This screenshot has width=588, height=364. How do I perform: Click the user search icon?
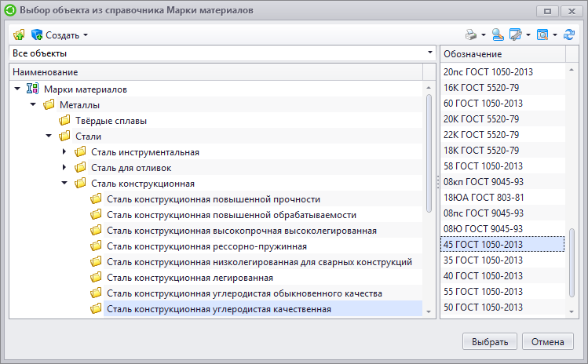[498, 35]
